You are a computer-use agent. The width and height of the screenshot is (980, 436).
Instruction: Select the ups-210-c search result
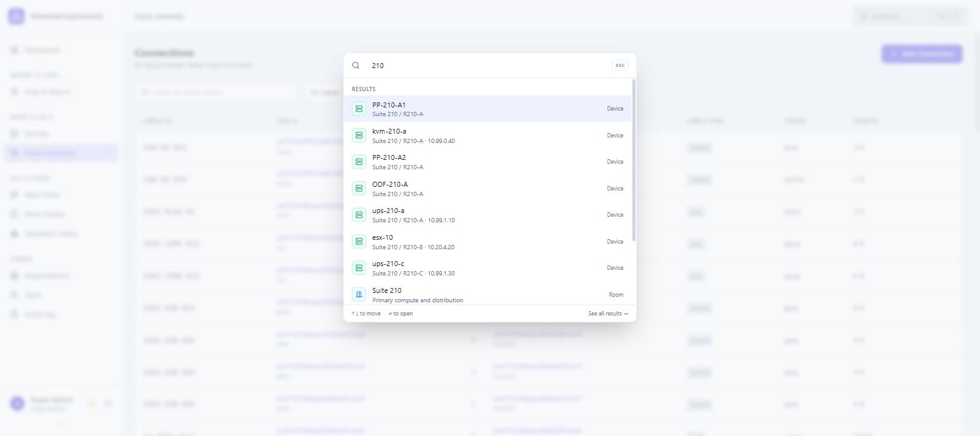[488, 268]
